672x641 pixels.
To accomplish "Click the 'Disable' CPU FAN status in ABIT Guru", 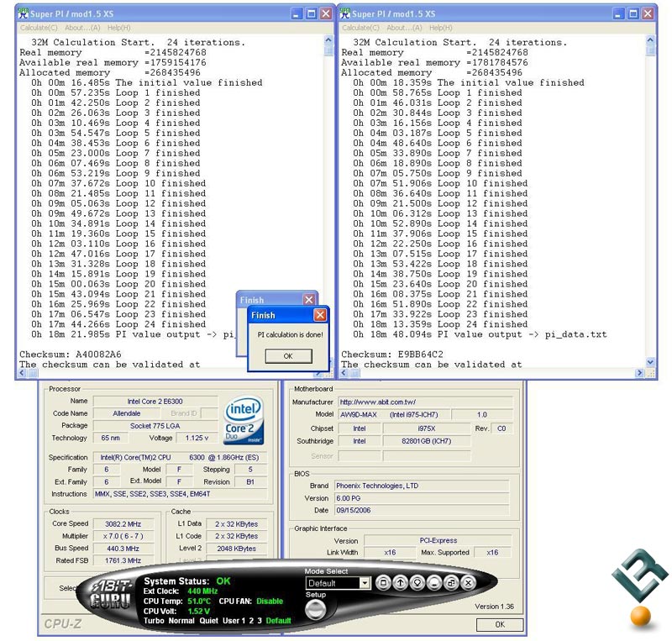I will click(x=270, y=602).
